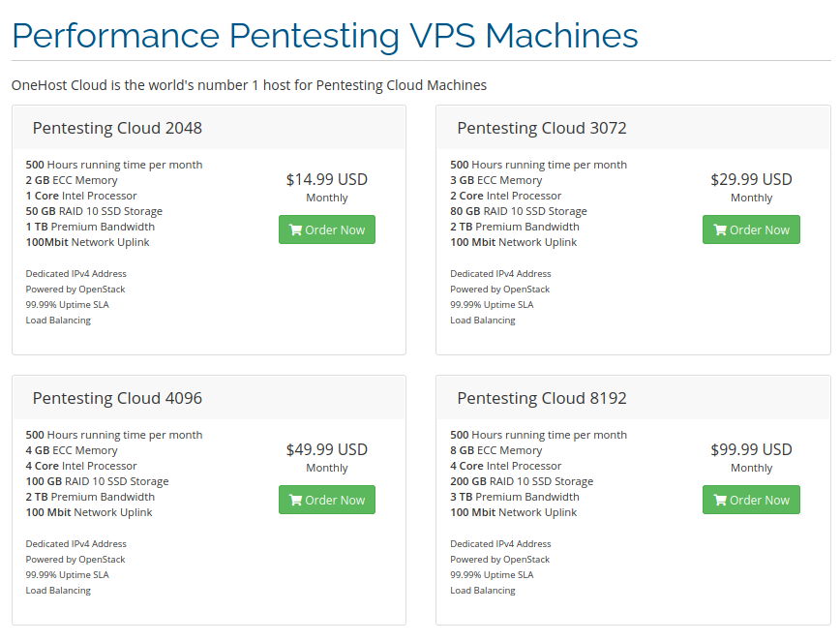Select the Pentesting Cloud 8192 heading
Screen dimensions: 840x642
point(542,398)
